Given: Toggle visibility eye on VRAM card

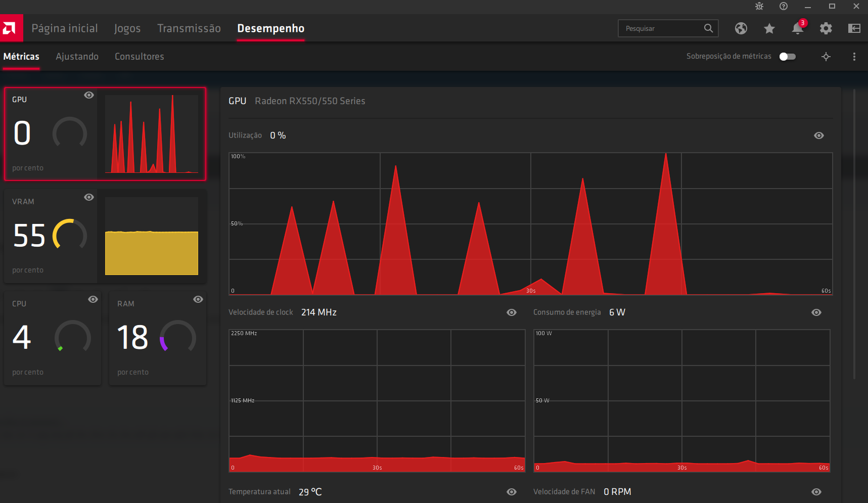Looking at the screenshot, I should point(89,197).
